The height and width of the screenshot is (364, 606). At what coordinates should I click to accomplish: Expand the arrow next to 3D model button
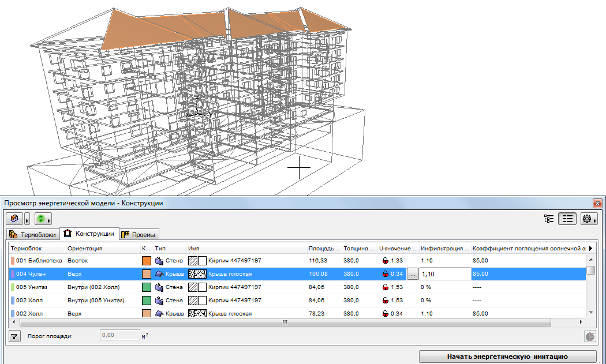pyautogui.click(x=27, y=219)
